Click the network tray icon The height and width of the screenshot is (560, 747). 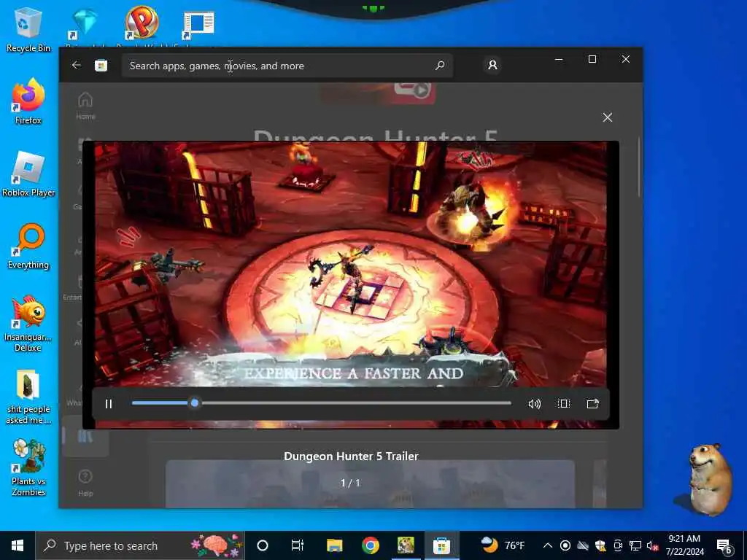click(x=635, y=545)
